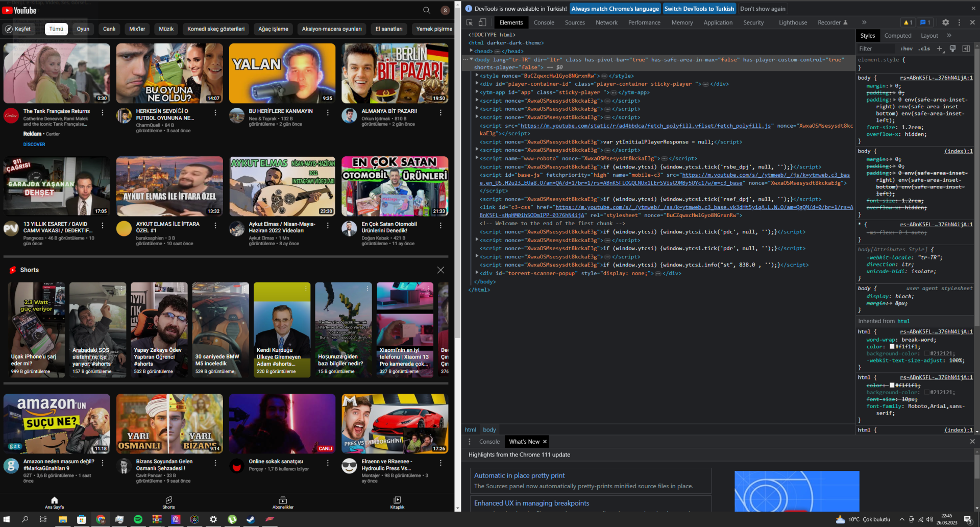Open File Explorer from the taskbar

63,519
